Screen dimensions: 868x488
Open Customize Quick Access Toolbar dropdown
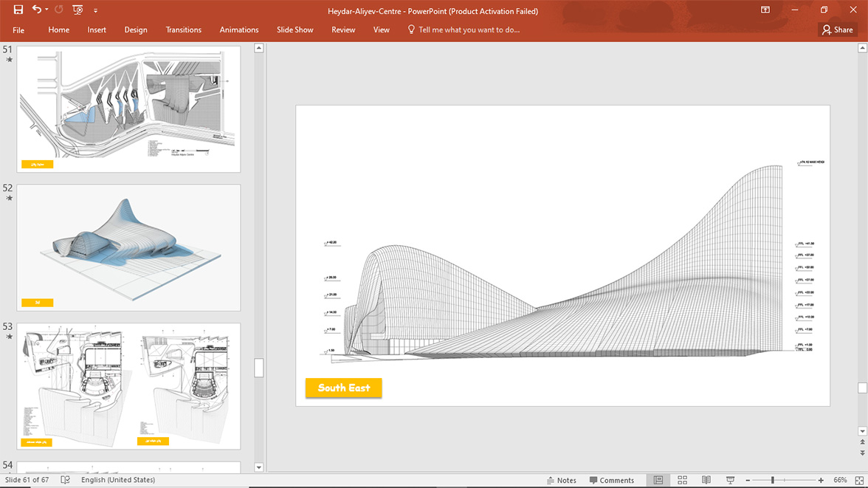(95, 10)
